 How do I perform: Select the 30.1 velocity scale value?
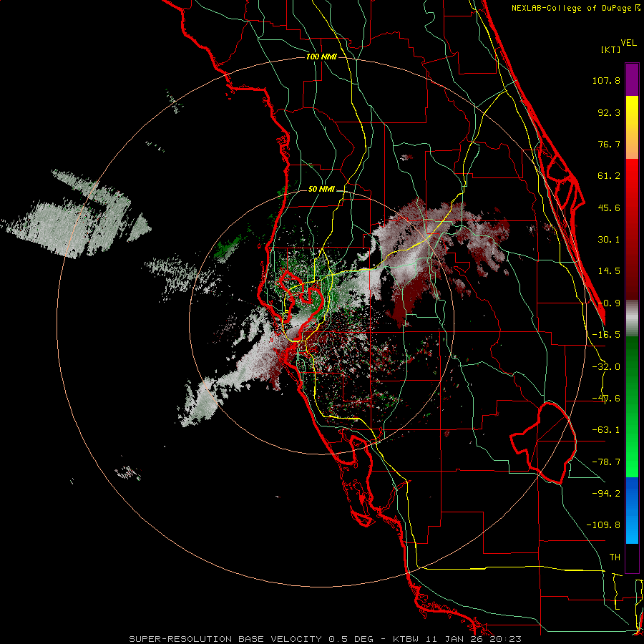609,240
